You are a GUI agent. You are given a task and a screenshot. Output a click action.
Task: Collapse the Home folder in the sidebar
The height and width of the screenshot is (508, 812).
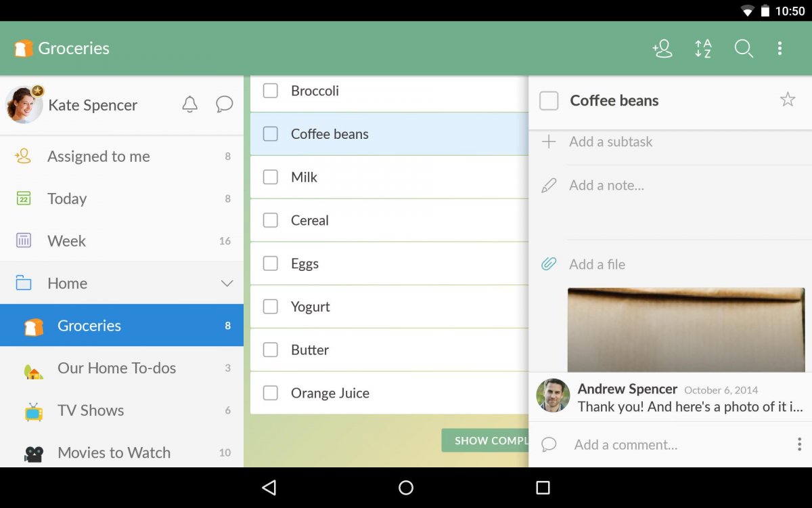click(x=226, y=283)
